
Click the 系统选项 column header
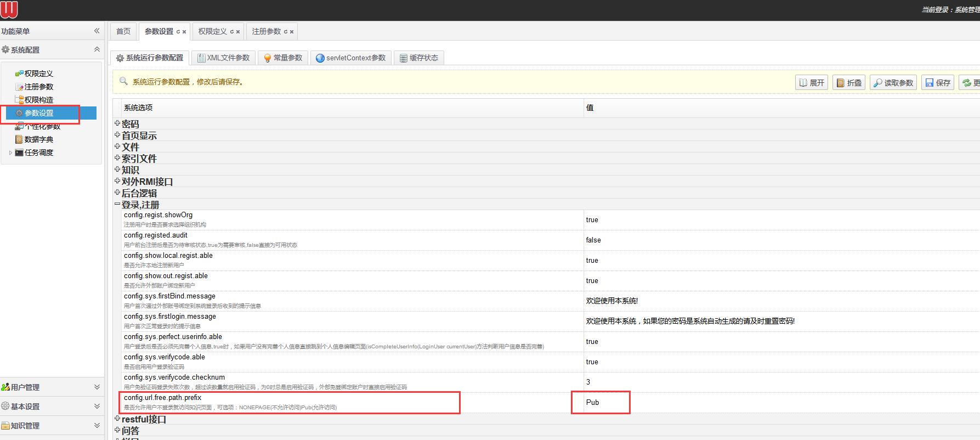[138, 108]
